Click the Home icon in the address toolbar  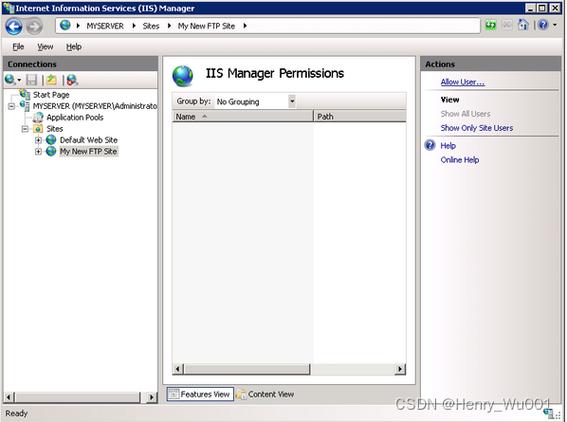point(524,25)
